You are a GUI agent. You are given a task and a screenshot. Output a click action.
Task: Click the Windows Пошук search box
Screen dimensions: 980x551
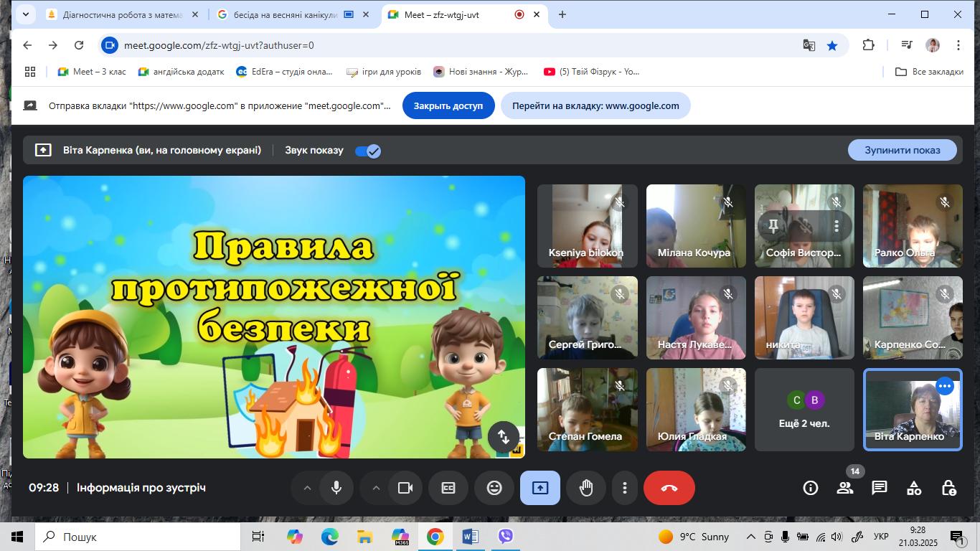[x=136, y=537]
